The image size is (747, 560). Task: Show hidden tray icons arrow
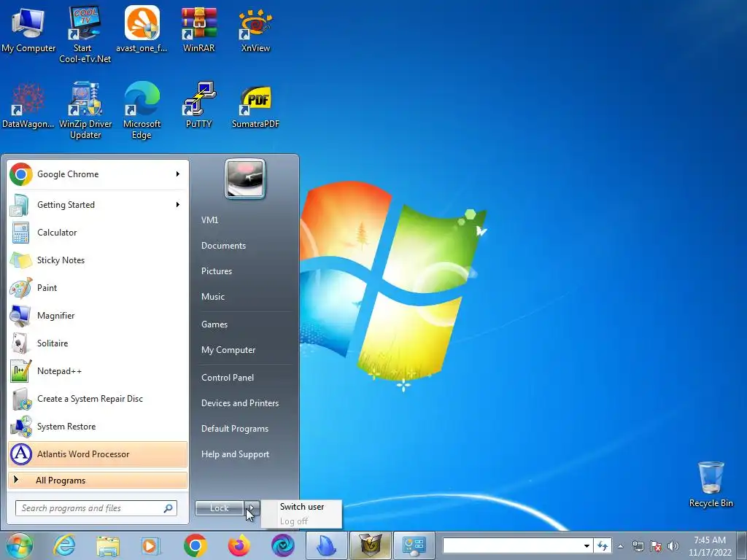tap(620, 546)
